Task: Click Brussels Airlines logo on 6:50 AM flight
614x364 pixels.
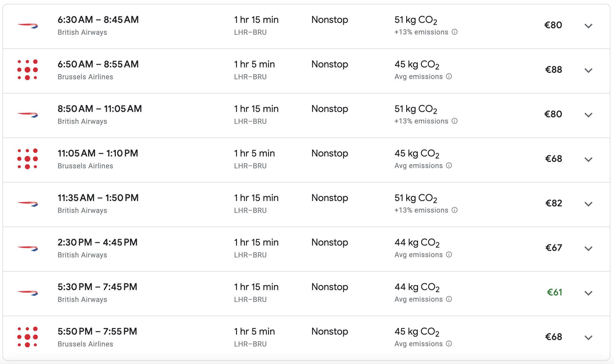Action: (x=28, y=70)
